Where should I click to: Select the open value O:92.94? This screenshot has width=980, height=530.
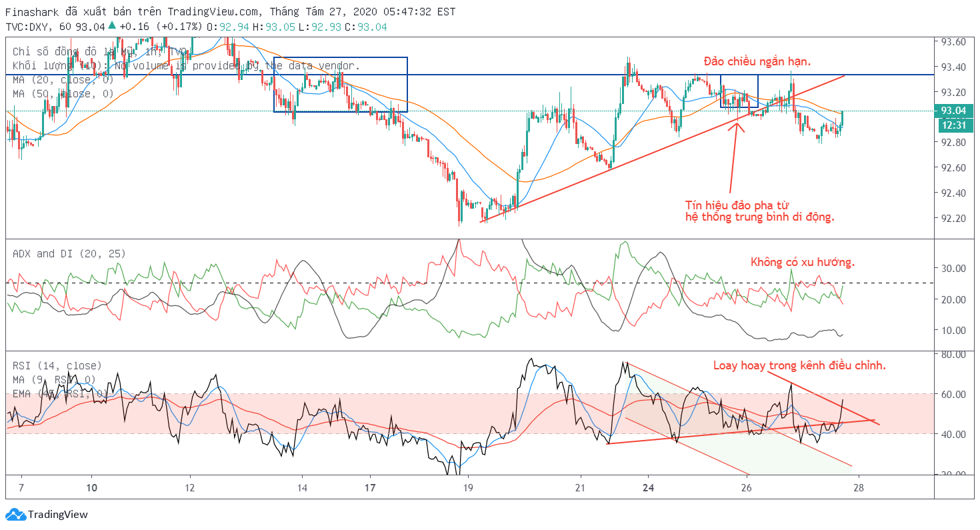(228, 27)
